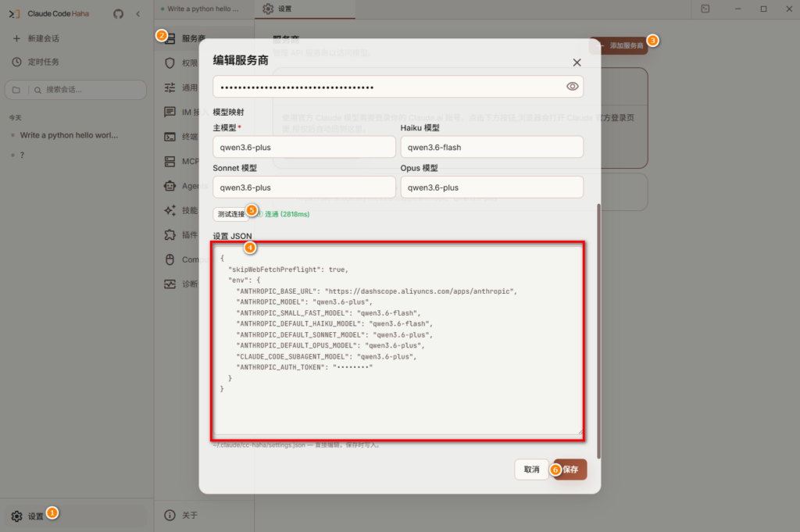Viewport: 800px width, 532px height.
Task: Start a new chat with 新建会话
Action: [36, 38]
